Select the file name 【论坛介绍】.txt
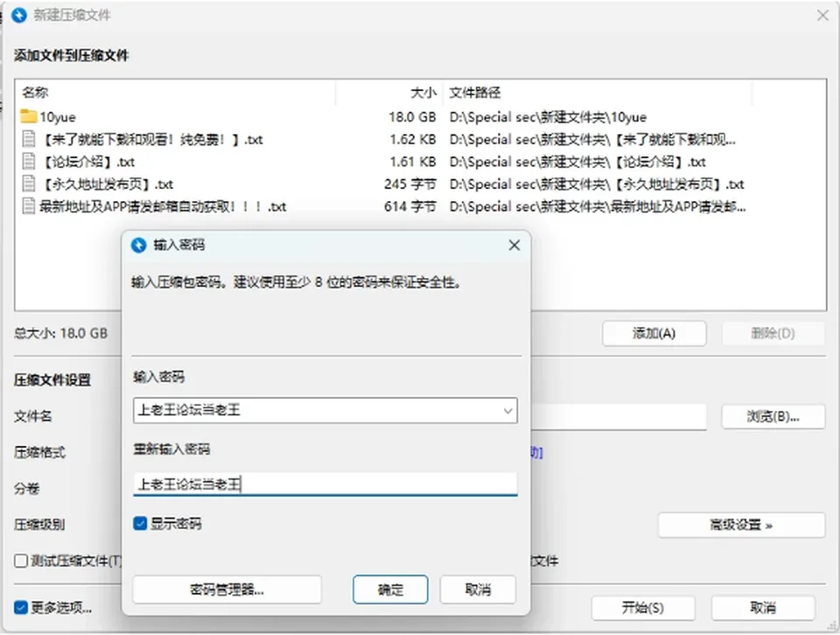The height and width of the screenshot is (635, 840). pyautogui.click(x=87, y=162)
